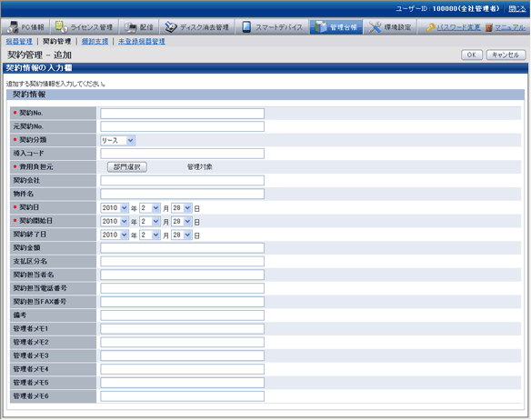Open the スマートデバイス tab icon

[x=246, y=27]
